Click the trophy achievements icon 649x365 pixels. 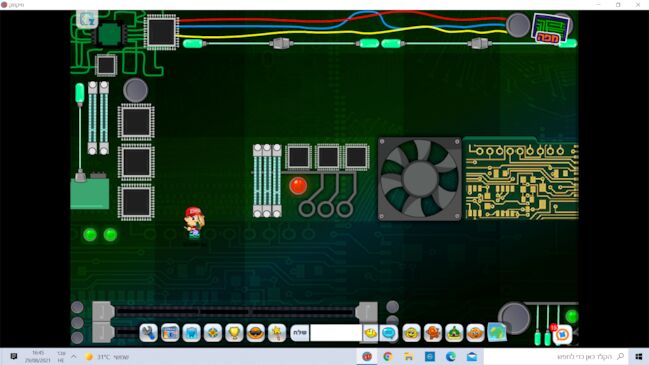pos(234,333)
